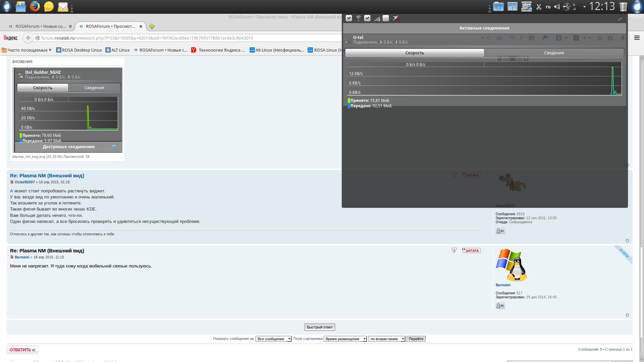
Task: Launch Firefox from the top panel
Action: click(x=35, y=7)
